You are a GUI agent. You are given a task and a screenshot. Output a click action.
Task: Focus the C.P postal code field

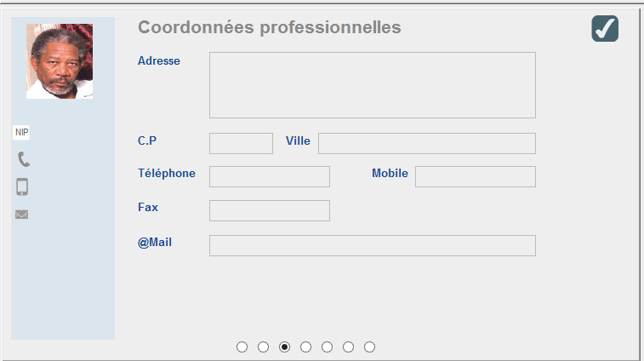coord(241,144)
